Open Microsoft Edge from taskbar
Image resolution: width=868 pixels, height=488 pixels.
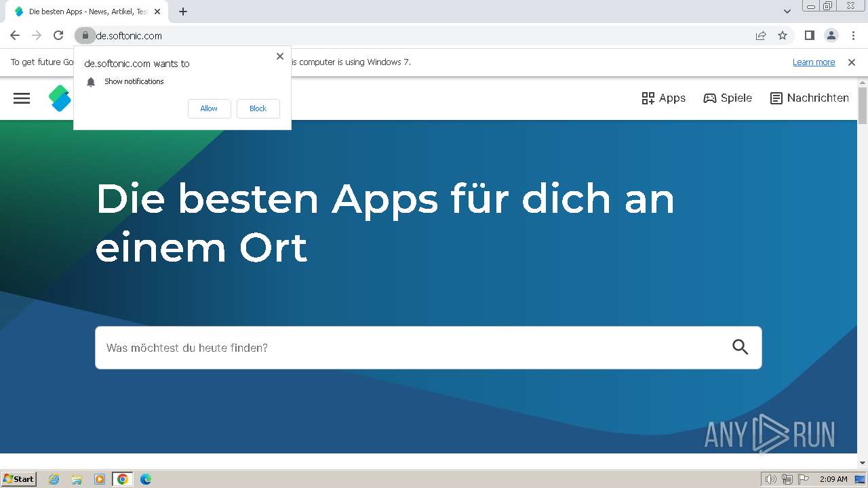[x=146, y=479]
